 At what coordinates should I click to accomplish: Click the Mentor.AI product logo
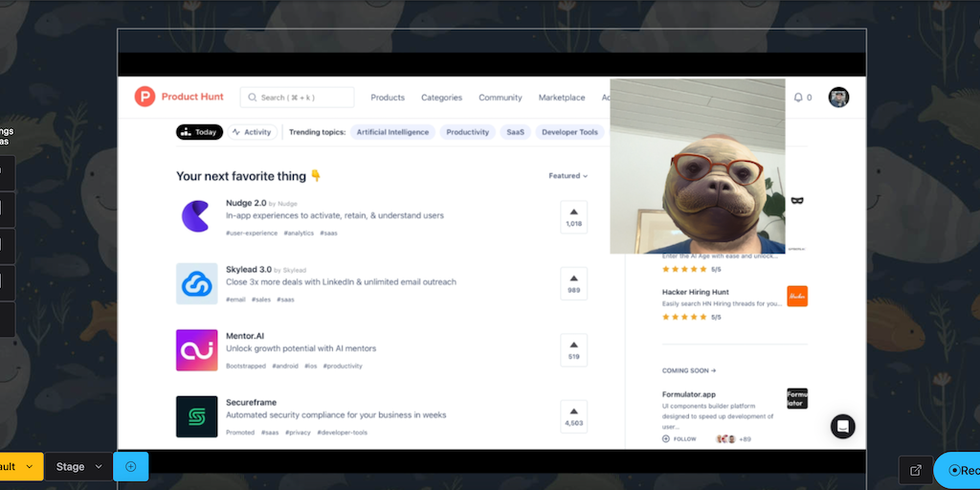coord(196,350)
